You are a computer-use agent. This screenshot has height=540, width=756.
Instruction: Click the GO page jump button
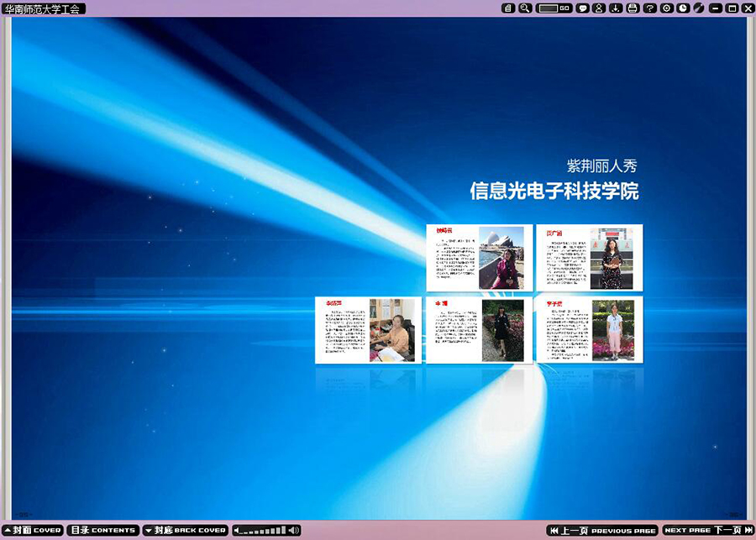pyautogui.click(x=565, y=8)
